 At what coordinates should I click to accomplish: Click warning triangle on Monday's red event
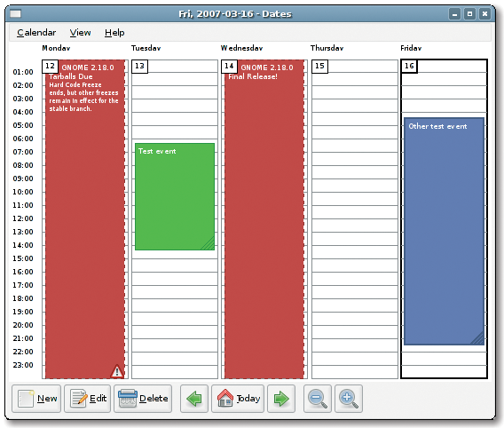pos(117,371)
